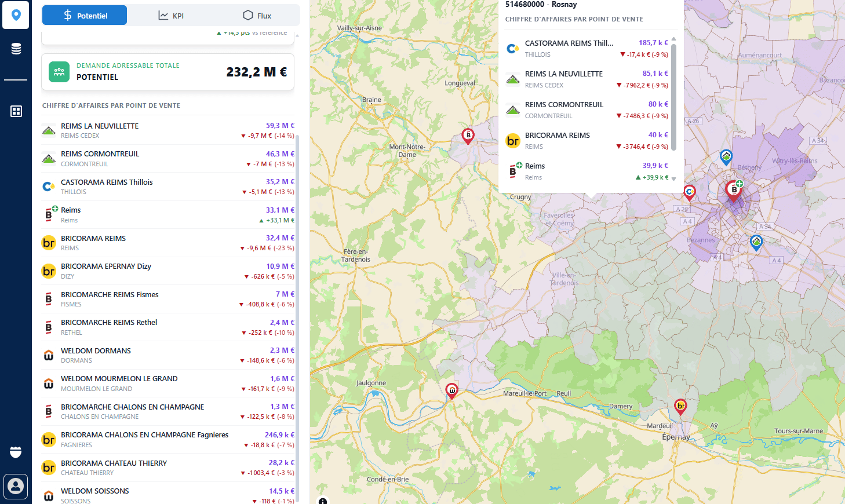The image size is (845, 504).
Task: Click the 232,2 M € potential value
Action: 257,72
